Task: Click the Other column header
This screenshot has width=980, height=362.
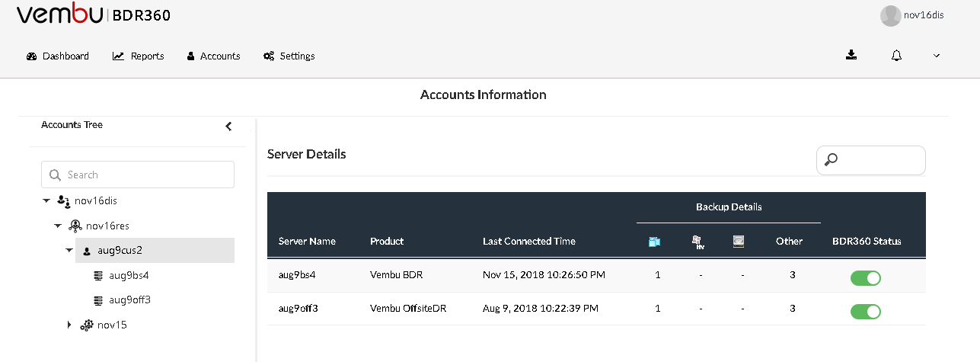Action: (x=789, y=241)
